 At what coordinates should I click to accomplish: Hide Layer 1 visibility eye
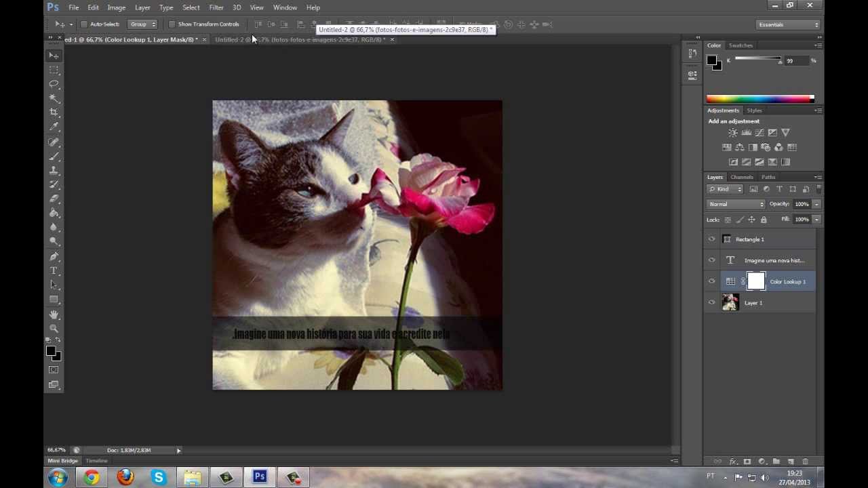(711, 303)
